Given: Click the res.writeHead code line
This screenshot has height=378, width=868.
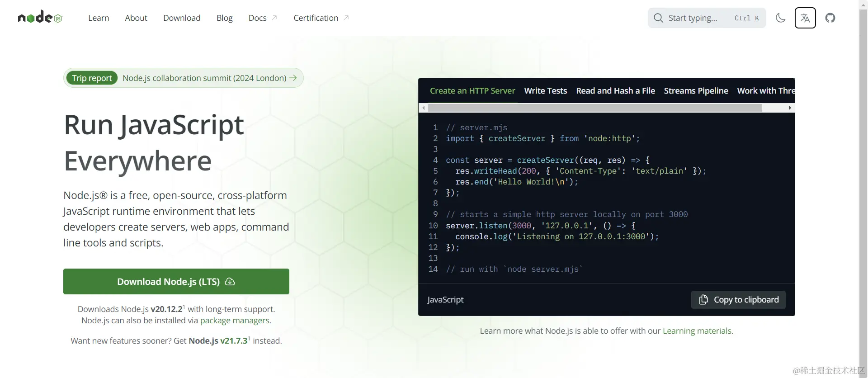Looking at the screenshot, I should point(580,171).
